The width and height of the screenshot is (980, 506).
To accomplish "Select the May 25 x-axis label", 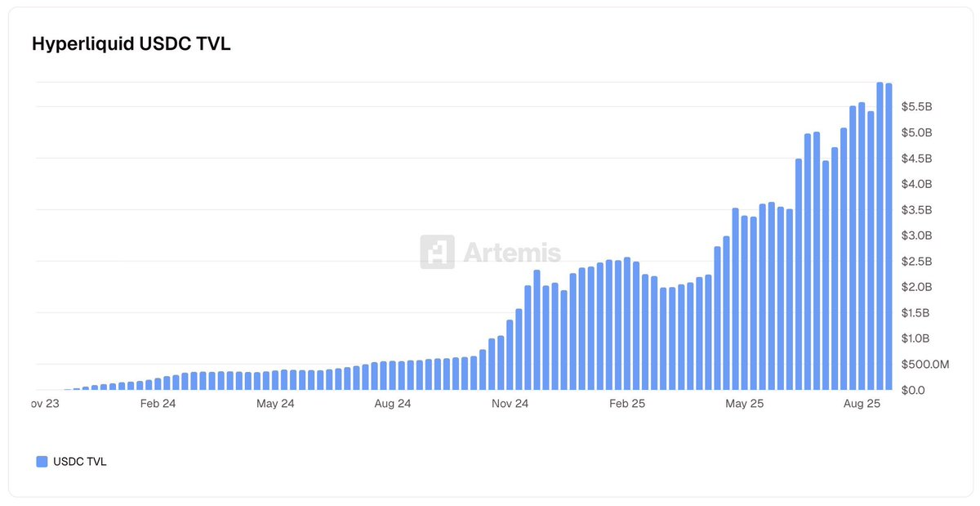I will coord(745,404).
